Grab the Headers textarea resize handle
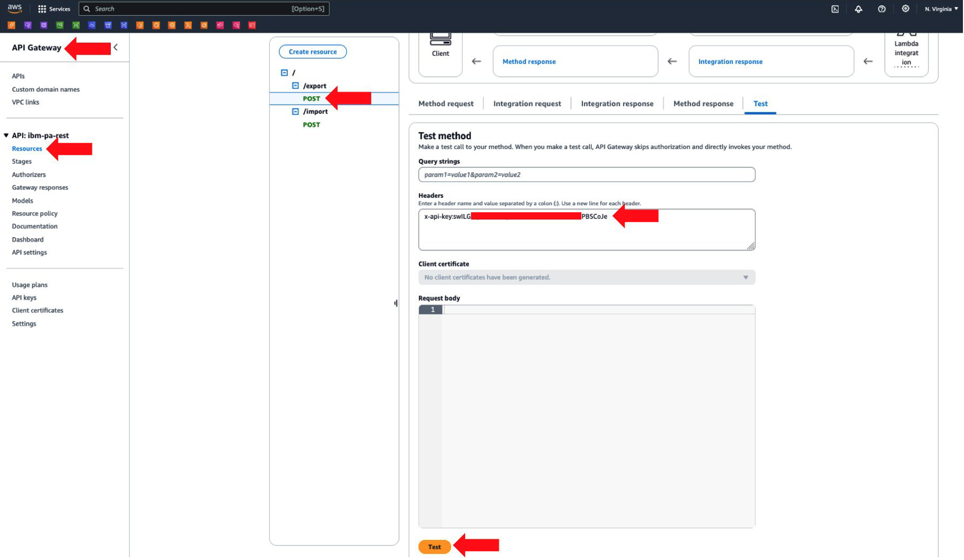 point(752,246)
